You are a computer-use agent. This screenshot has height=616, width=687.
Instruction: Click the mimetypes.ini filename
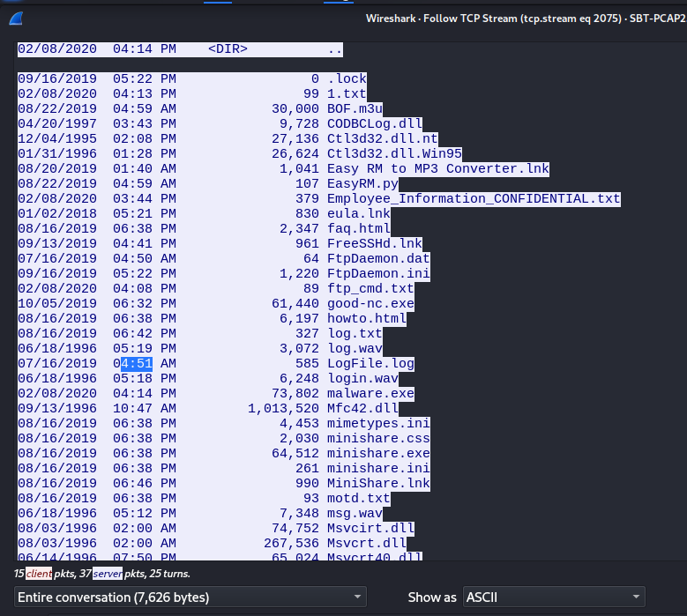(378, 423)
